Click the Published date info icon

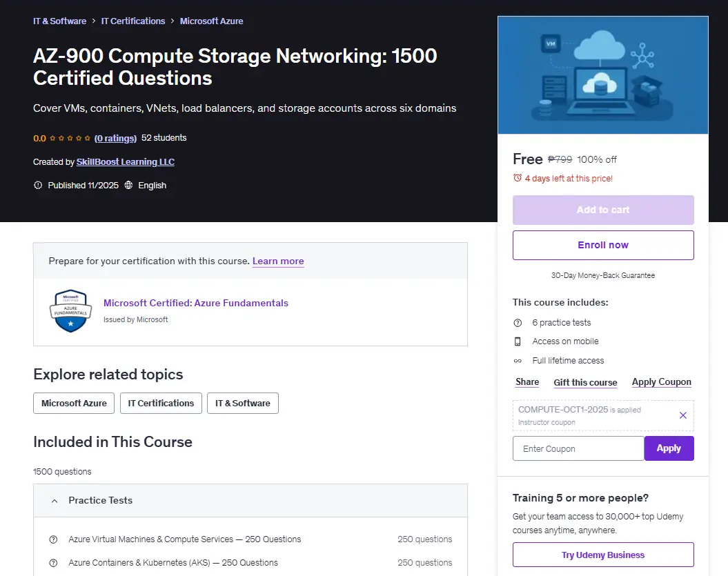click(38, 185)
